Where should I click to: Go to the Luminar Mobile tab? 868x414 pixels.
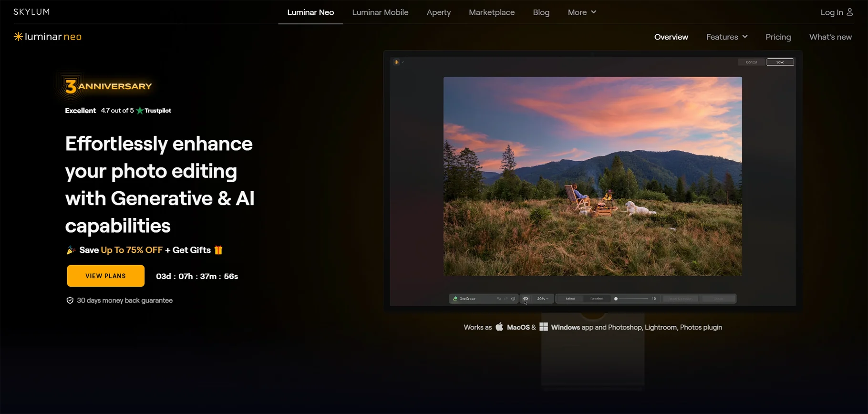(x=380, y=12)
